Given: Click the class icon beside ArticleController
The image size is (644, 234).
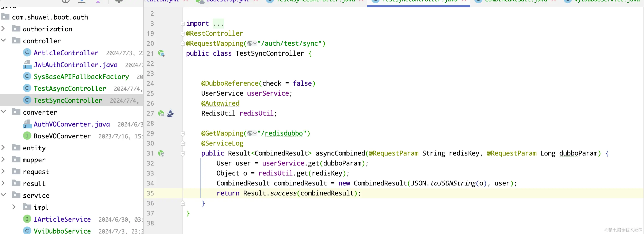Looking at the screenshot, I should pyautogui.click(x=27, y=53).
